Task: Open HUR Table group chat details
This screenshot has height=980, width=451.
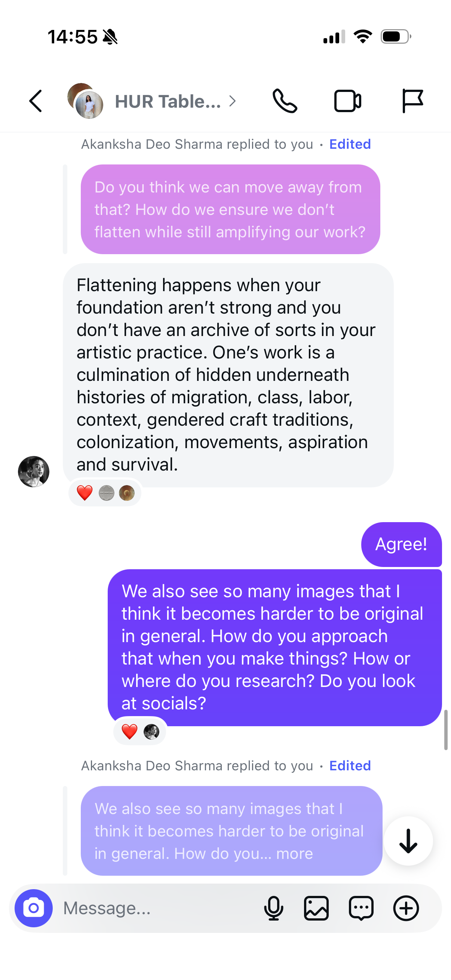Action: click(x=168, y=102)
